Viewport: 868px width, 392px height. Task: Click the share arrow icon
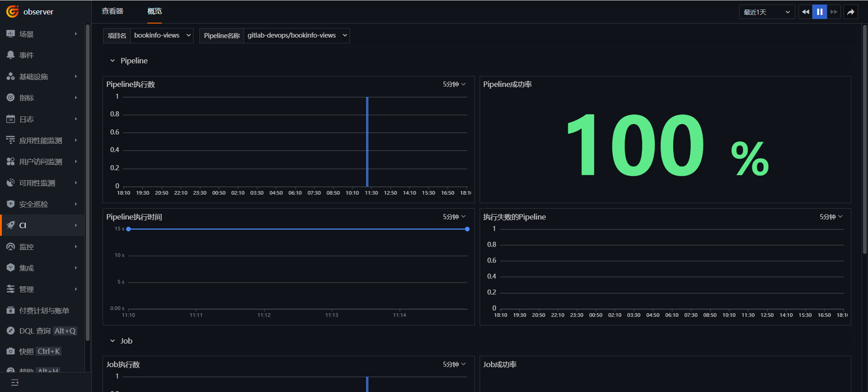(x=850, y=12)
